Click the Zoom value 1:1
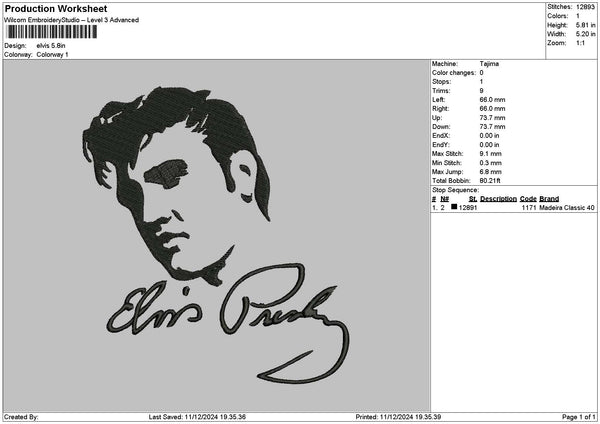Viewport: 600px width, 424px height. (x=580, y=43)
